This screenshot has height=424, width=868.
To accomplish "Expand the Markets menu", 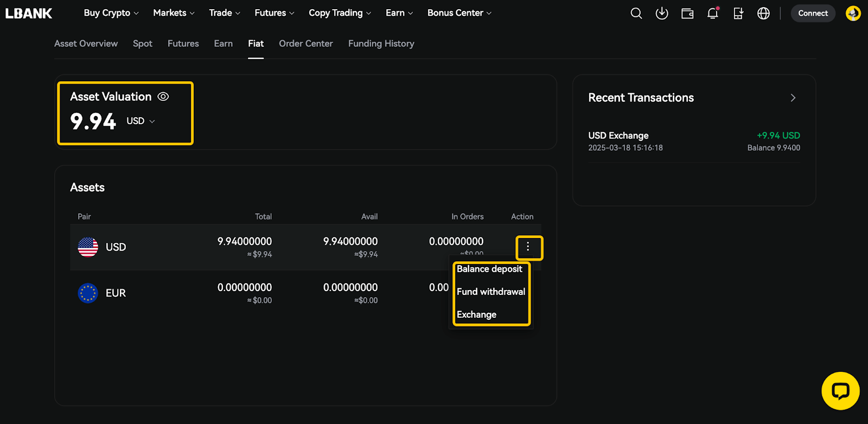I will (174, 13).
